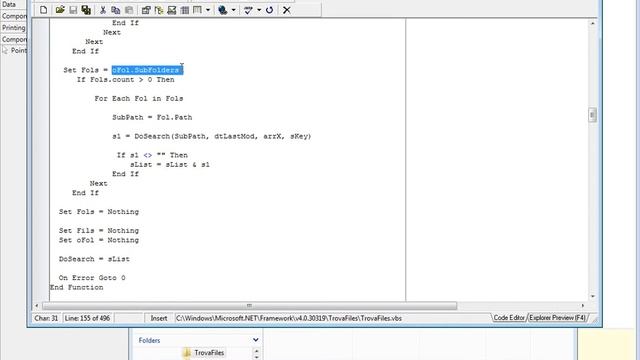Click the checkmark syntax check icon
This screenshot has height=360, width=640.
point(248,10)
